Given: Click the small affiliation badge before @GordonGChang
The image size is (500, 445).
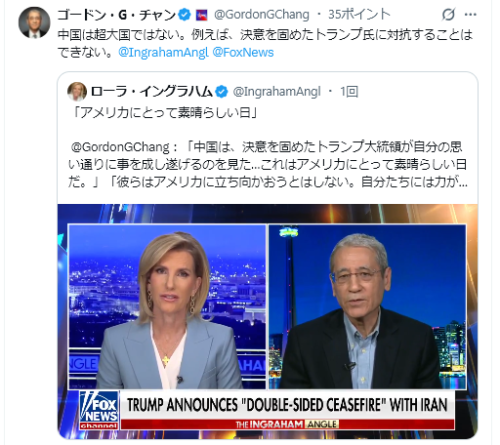Looking at the screenshot, I should click(201, 15).
